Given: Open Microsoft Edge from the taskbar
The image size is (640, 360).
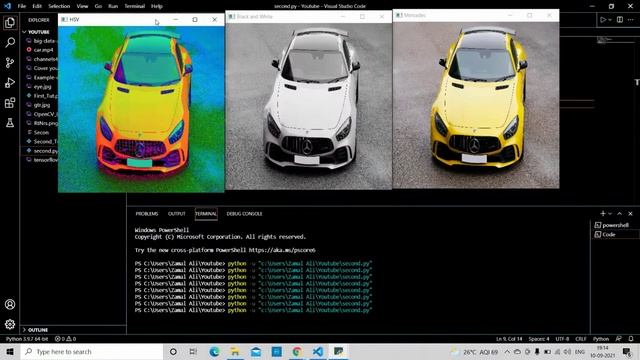Looking at the screenshot, I should [x=214, y=351].
